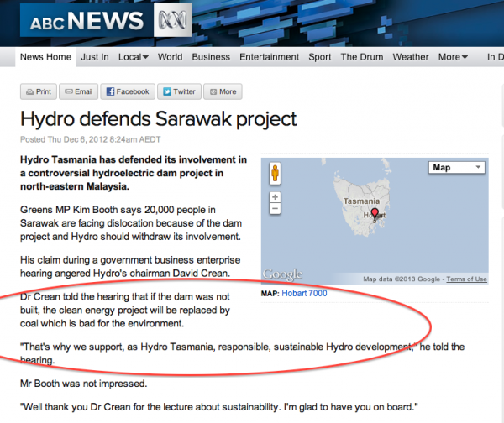Click the red Hobart map marker
The height and width of the screenshot is (423, 504).
(x=375, y=214)
